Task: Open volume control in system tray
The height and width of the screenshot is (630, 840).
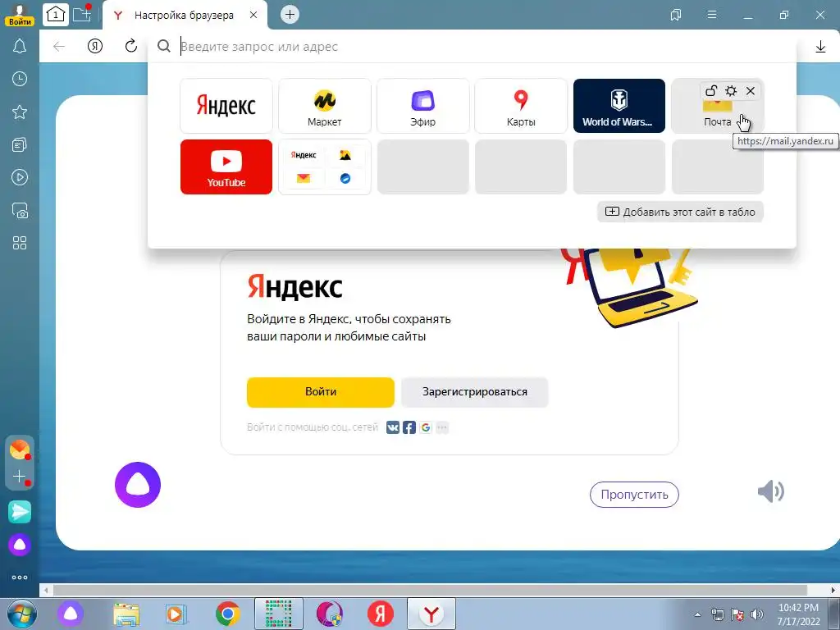Action: point(757,614)
